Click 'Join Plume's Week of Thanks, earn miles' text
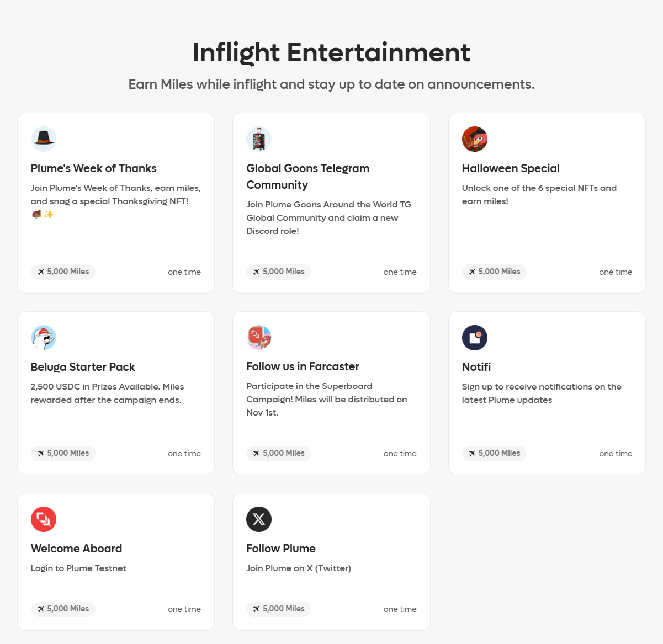The width and height of the screenshot is (663, 644). [x=116, y=201]
